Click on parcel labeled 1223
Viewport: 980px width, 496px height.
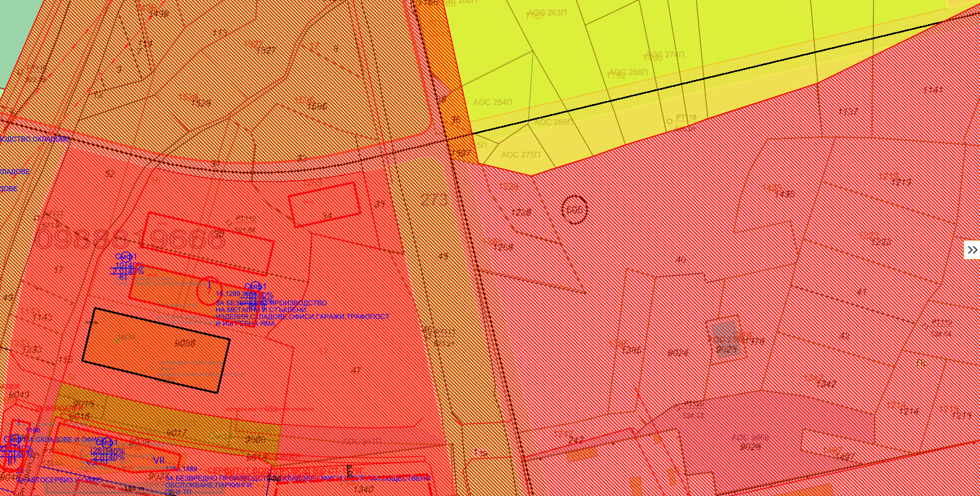pos(881,242)
